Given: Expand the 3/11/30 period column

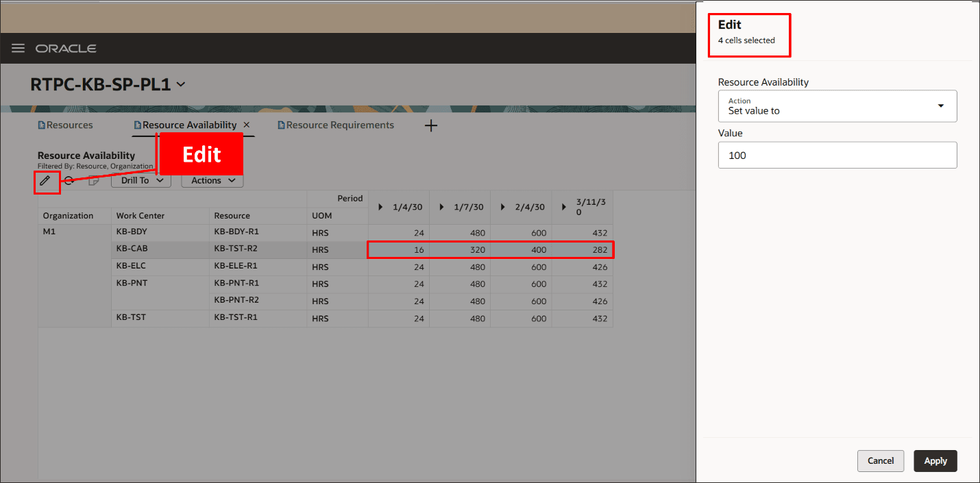Looking at the screenshot, I should (x=564, y=206).
